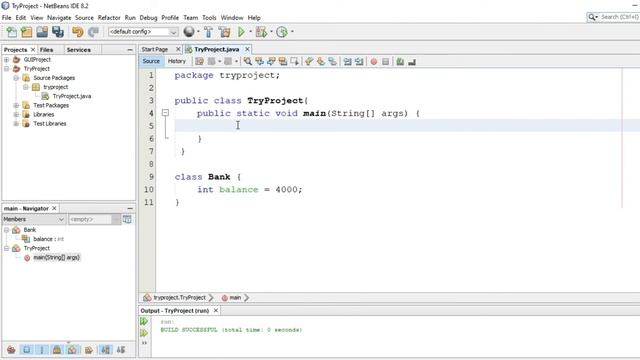
Task: Click the New File toolbar icon
Action: (x=11, y=32)
